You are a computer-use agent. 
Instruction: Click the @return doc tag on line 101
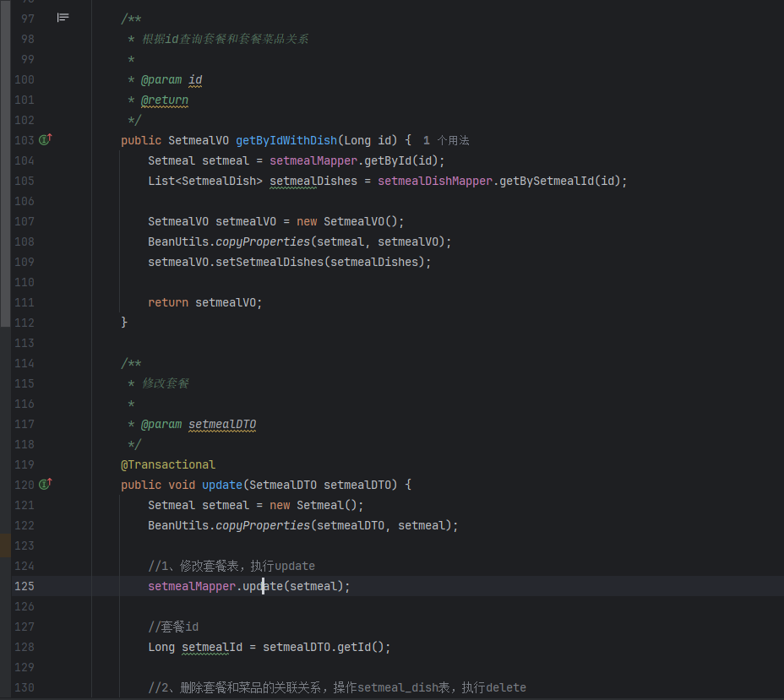165,100
